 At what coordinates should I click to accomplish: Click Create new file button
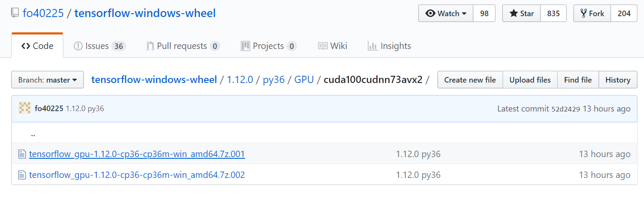(x=470, y=80)
